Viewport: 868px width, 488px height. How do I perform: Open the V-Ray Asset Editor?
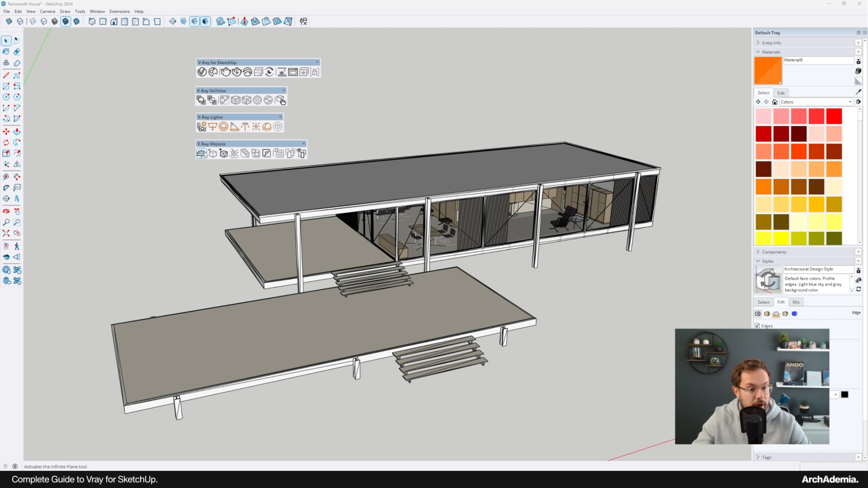[202, 72]
